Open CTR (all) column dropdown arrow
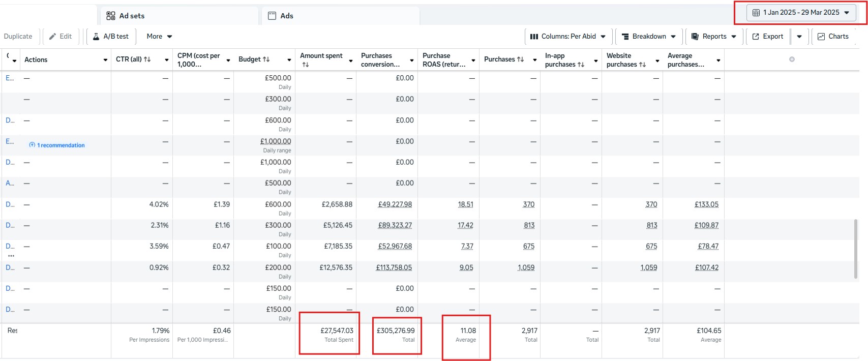This screenshot has height=361, width=868. point(167,60)
